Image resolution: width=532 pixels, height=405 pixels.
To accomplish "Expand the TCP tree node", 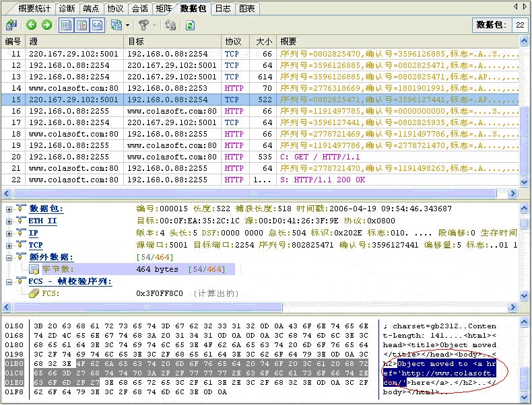I will coord(9,246).
